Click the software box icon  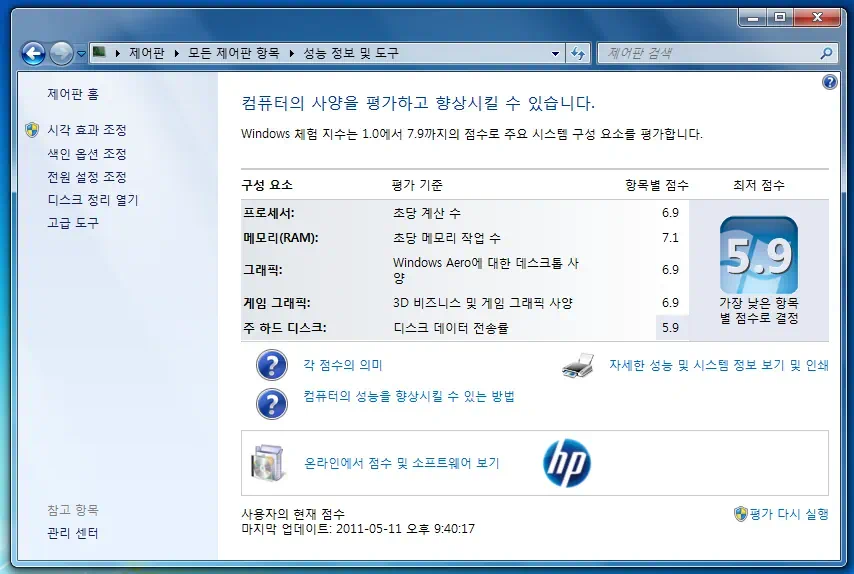[x=268, y=463]
